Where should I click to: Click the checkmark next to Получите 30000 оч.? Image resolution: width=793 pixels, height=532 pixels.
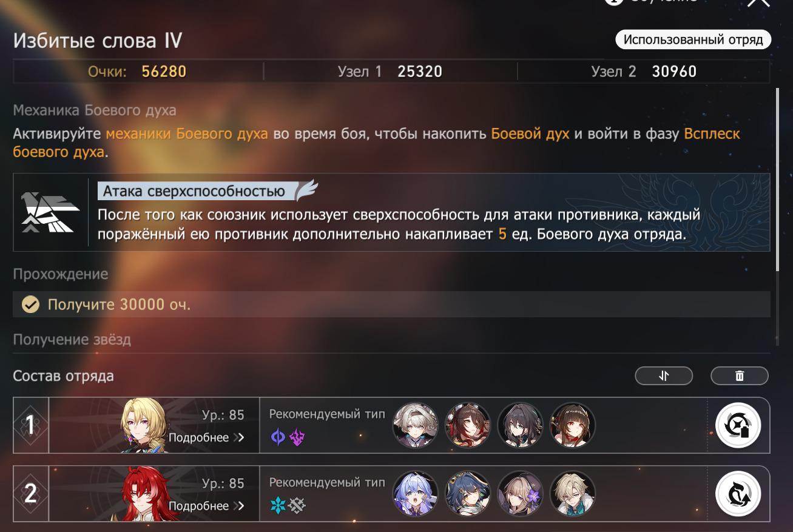click(x=30, y=304)
